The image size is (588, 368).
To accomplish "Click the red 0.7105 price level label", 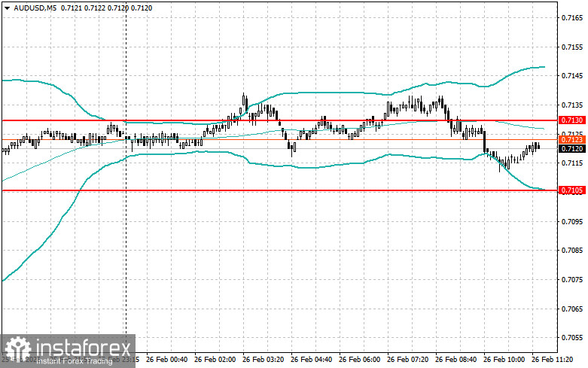I will (x=572, y=190).
